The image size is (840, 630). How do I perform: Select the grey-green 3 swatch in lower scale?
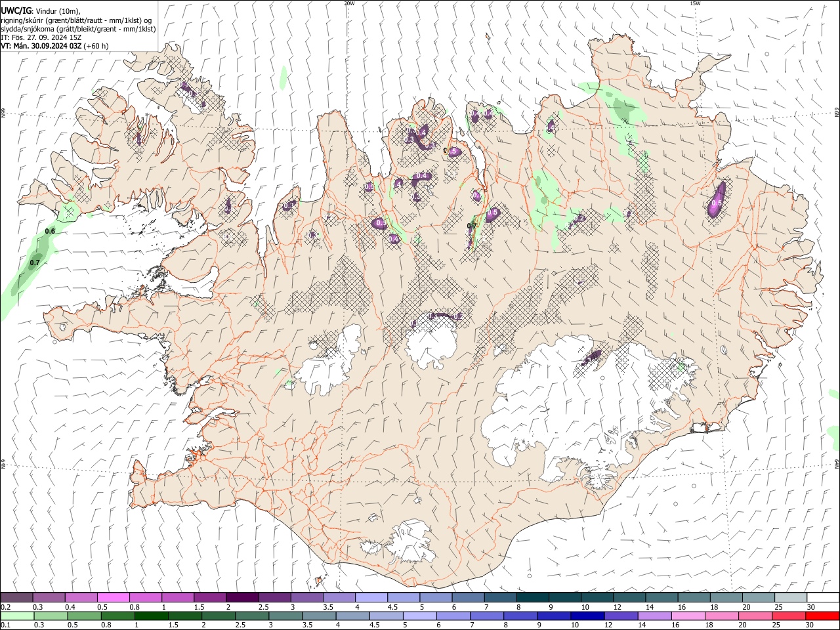tap(285, 616)
